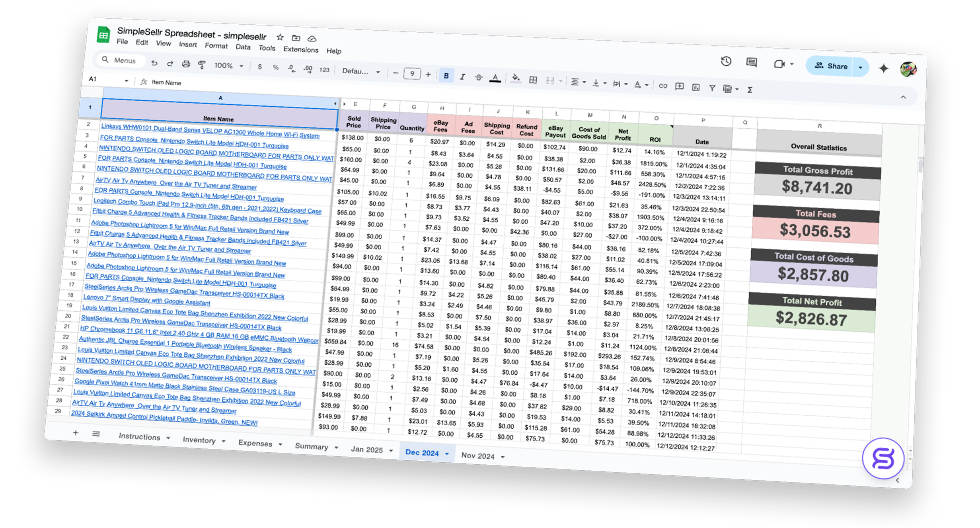Open the account profile avatar
This screenshot has height=528, width=980.
coord(908,69)
